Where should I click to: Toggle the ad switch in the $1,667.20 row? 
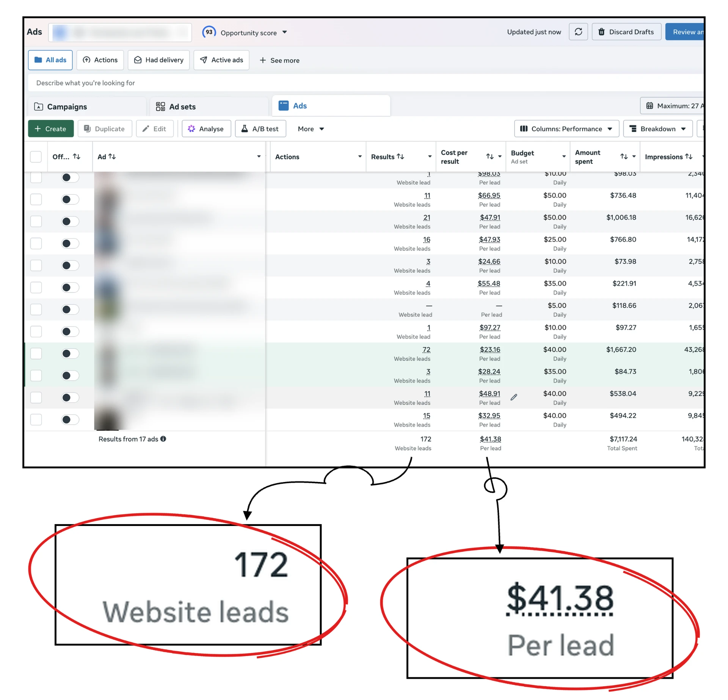point(70,353)
